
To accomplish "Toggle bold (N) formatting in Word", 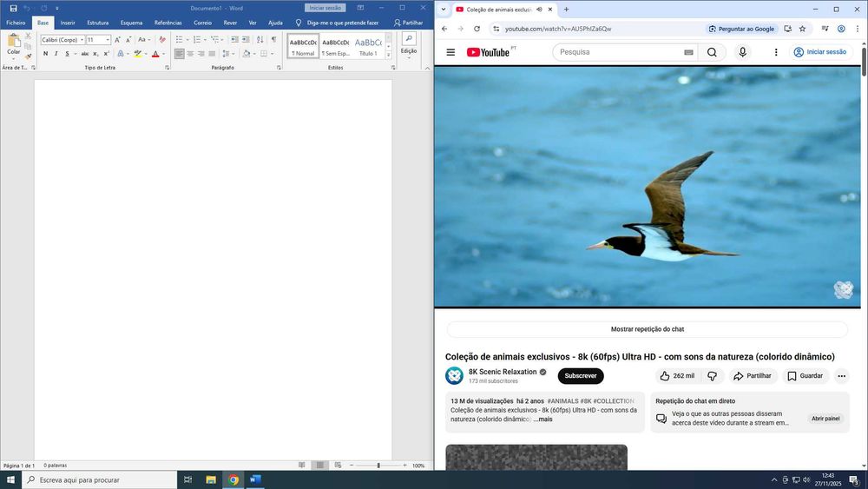I will 45,54.
